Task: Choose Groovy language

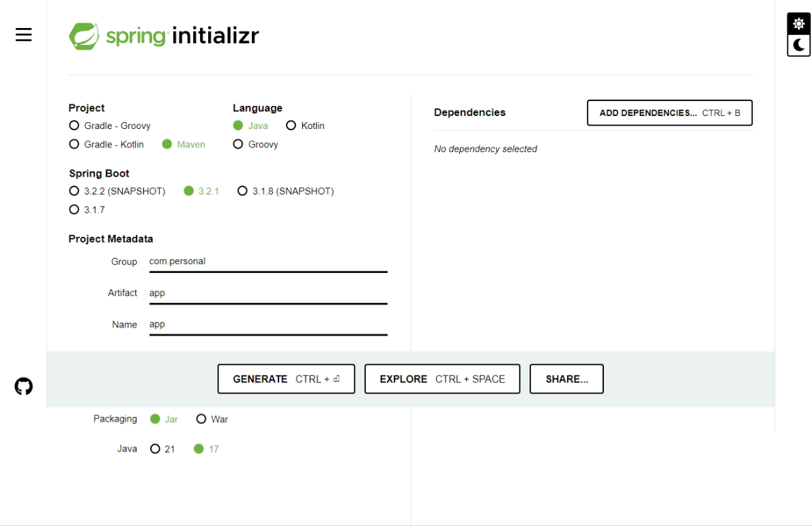Action: pyautogui.click(x=256, y=145)
